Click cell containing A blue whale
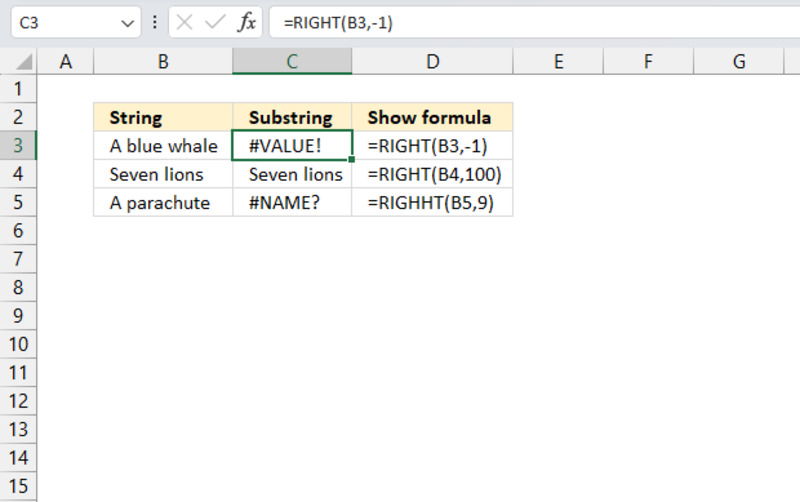 (163, 145)
